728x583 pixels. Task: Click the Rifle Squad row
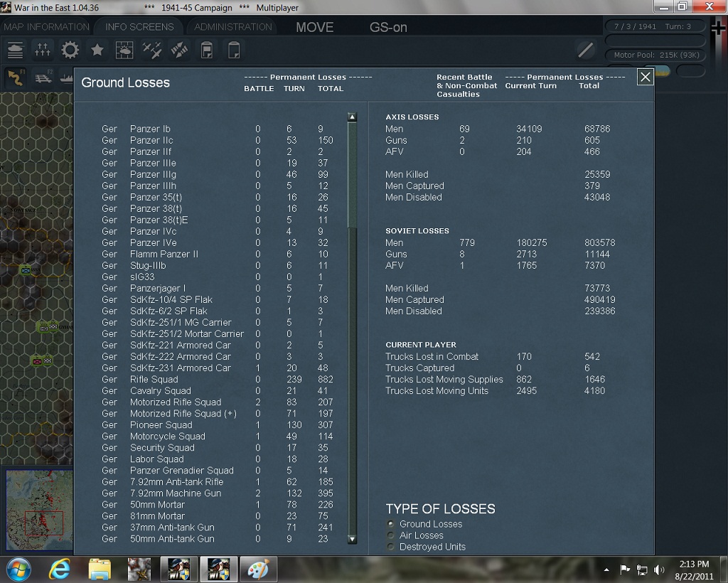coord(218,379)
